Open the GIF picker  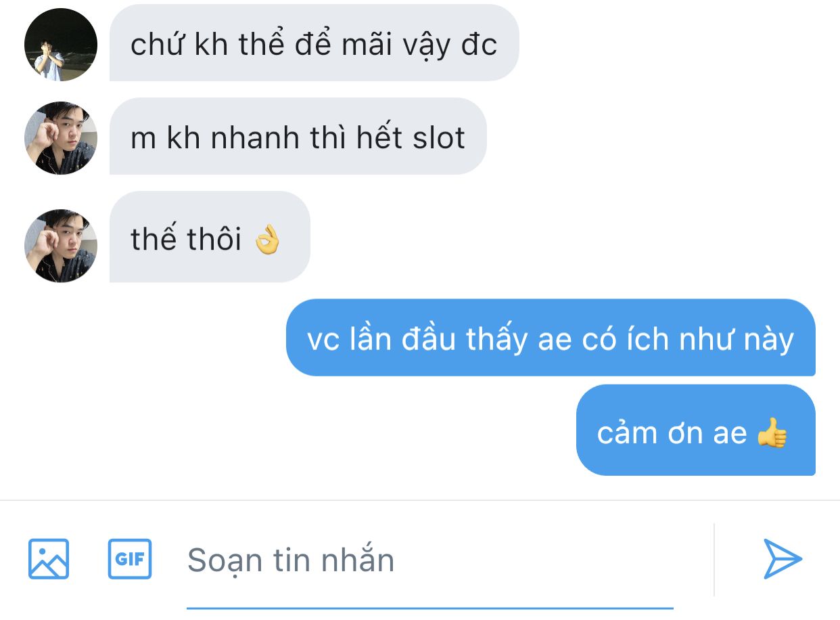(x=130, y=559)
